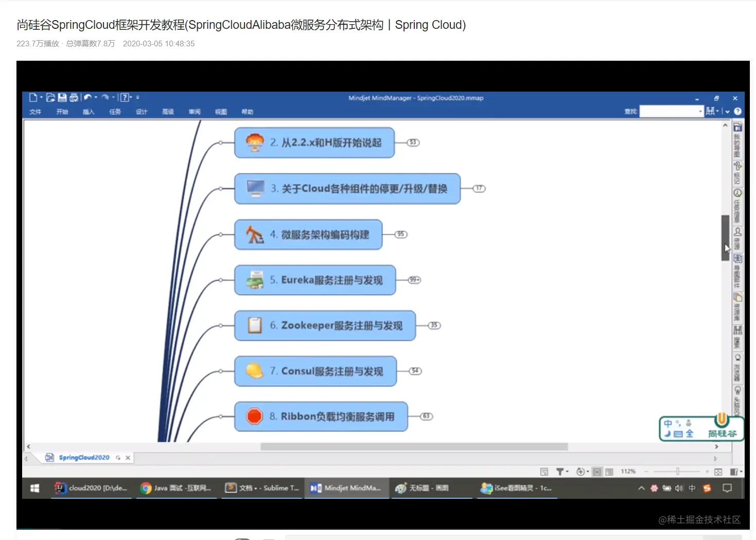Click the Open file folder icon
756x540 pixels.
click(50, 97)
